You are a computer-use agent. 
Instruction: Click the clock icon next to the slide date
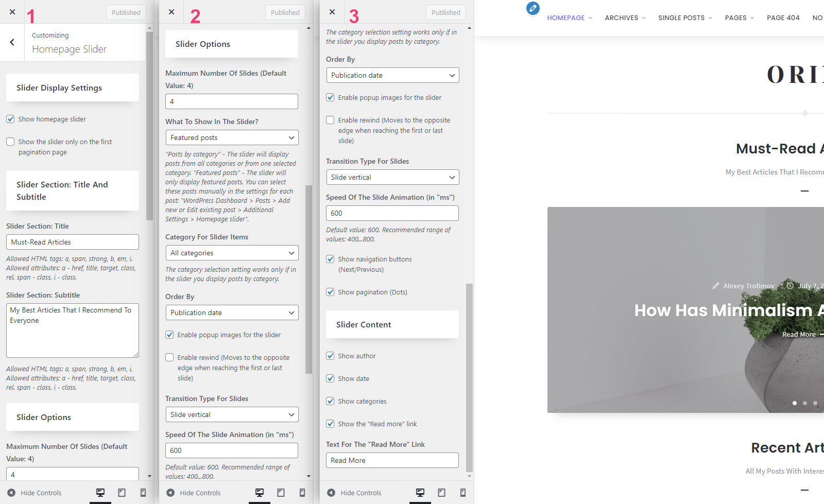click(x=791, y=286)
